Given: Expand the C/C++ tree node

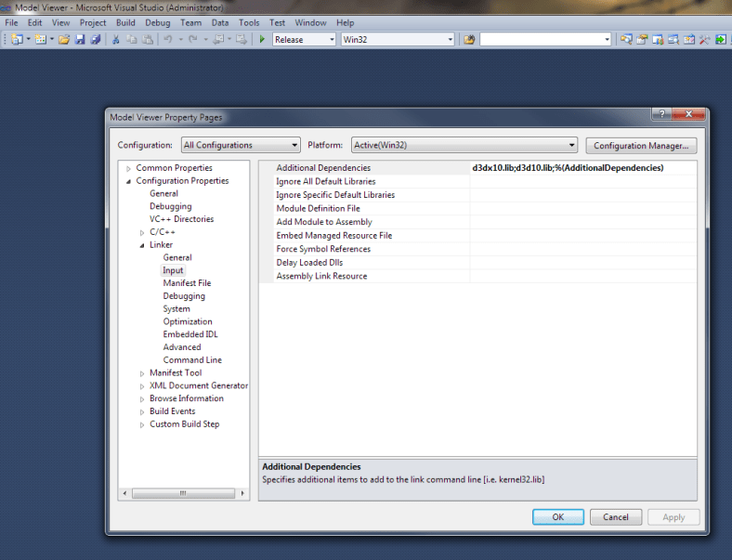Looking at the screenshot, I should pyautogui.click(x=142, y=232).
